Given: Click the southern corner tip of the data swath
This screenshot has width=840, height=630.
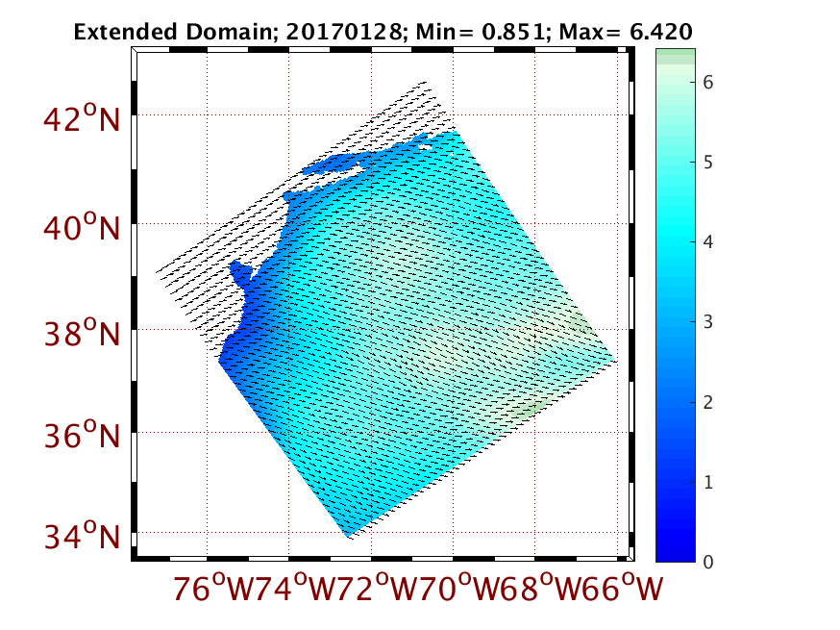Looking at the screenshot, I should point(348,536).
